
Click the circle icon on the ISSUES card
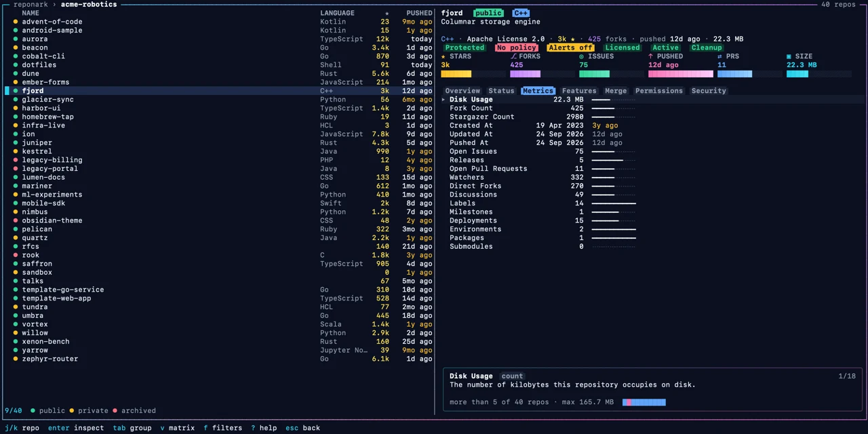pyautogui.click(x=582, y=56)
